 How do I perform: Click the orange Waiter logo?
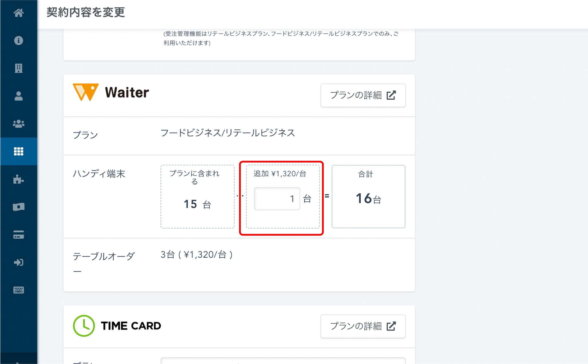click(86, 92)
